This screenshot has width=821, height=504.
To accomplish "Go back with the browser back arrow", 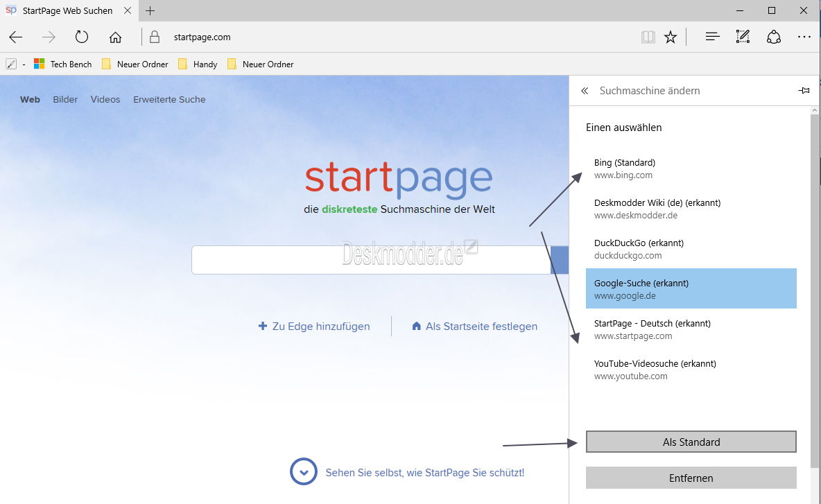I will click(x=16, y=37).
